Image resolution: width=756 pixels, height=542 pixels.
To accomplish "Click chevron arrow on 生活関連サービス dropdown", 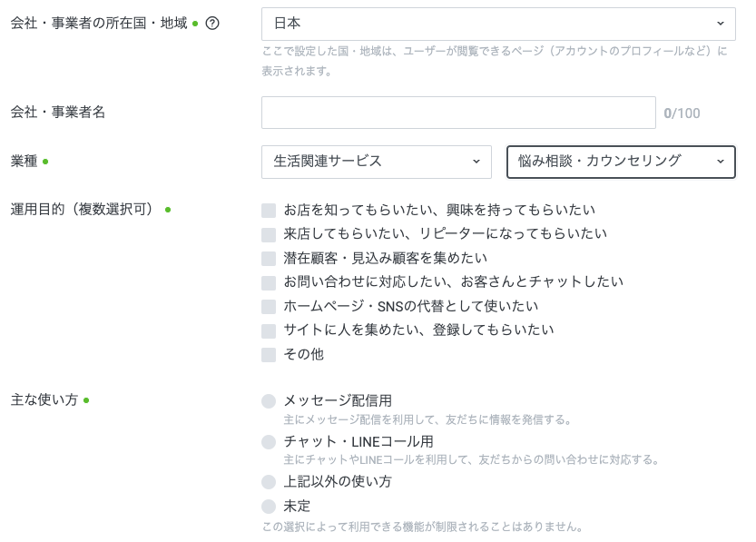I will pos(476,162).
